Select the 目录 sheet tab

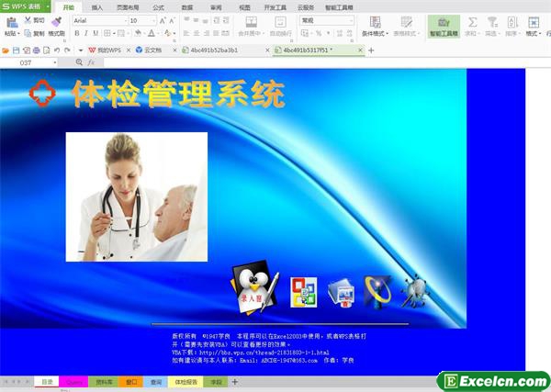[47, 382]
